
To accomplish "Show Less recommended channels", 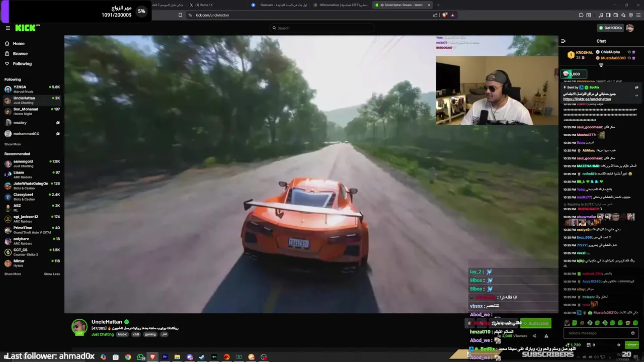I will [52, 274].
